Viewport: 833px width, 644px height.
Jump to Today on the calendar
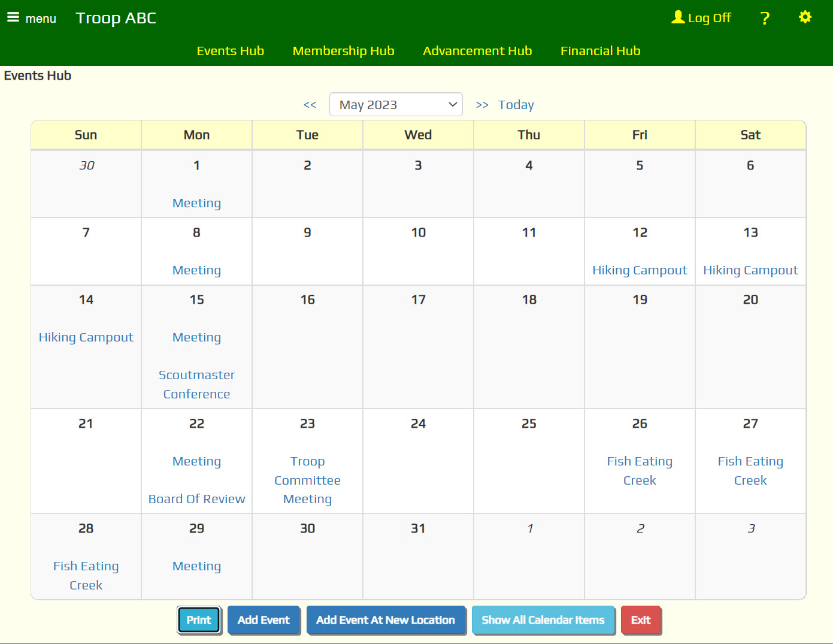tap(516, 105)
